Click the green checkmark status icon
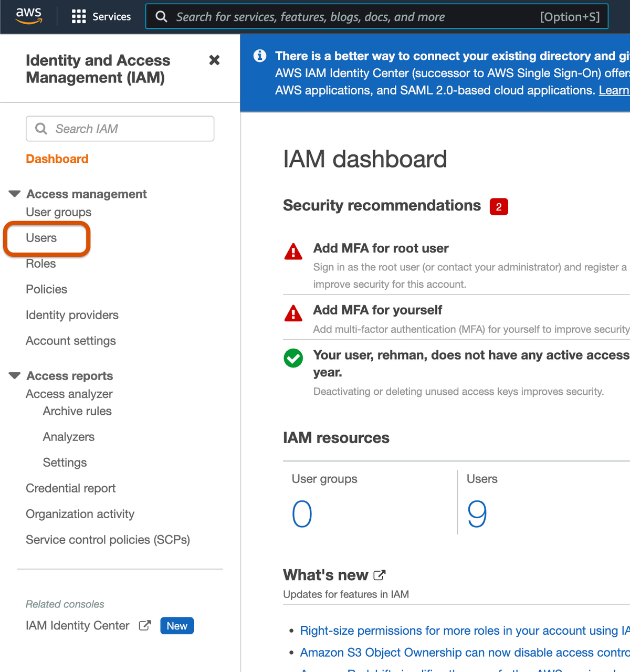Screen dimensions: 630x672 [x=293, y=358]
